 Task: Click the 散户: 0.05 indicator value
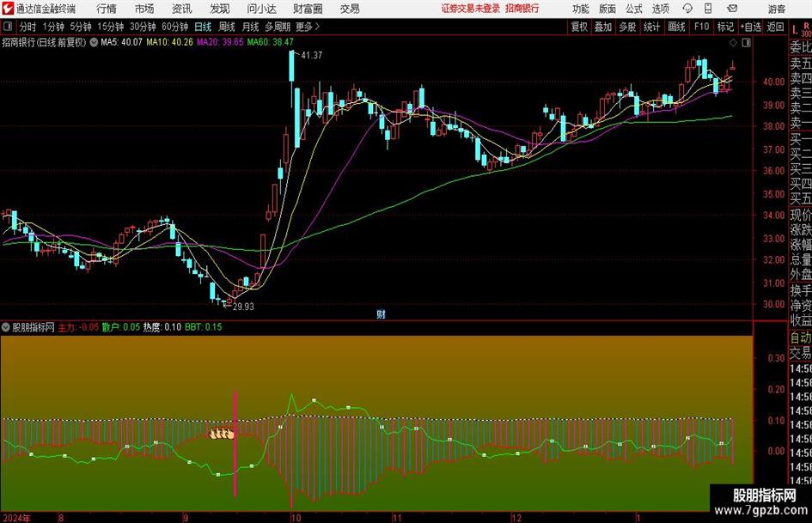[120, 326]
